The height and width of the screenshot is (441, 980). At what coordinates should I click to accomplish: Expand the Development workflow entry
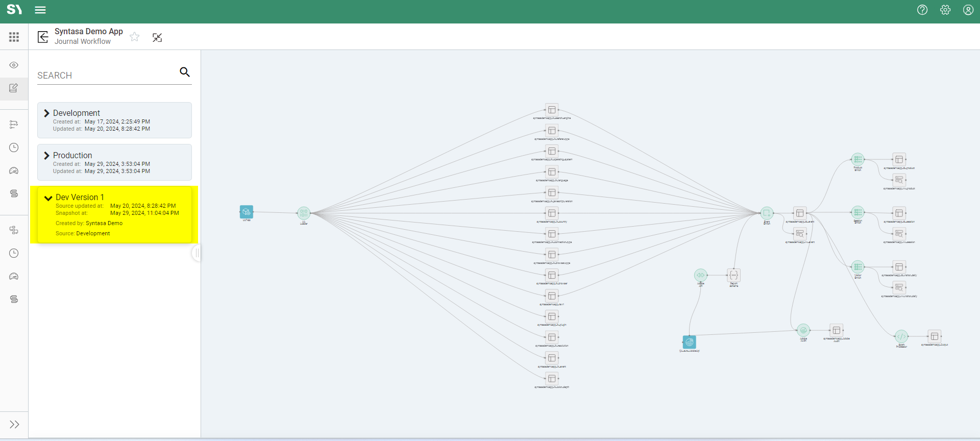click(x=47, y=113)
